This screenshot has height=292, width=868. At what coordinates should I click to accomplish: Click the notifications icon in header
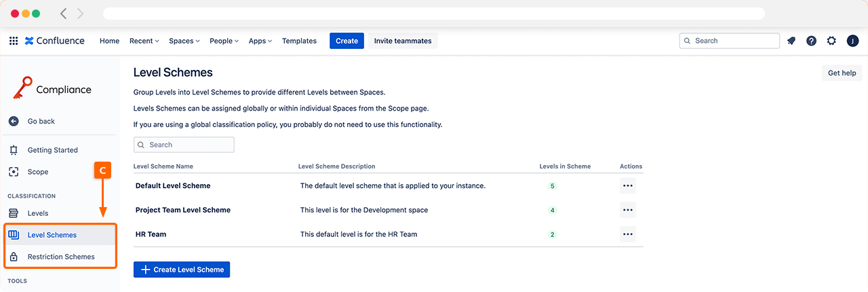[791, 41]
